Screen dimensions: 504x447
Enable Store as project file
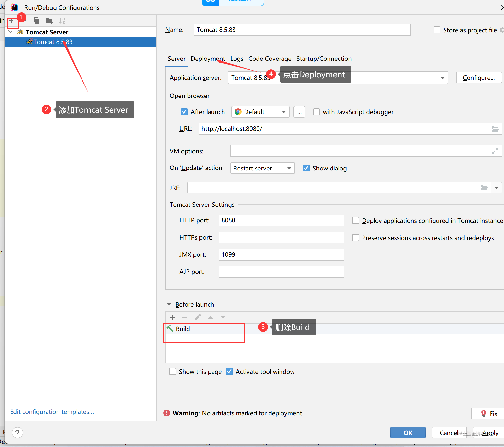[x=437, y=30]
